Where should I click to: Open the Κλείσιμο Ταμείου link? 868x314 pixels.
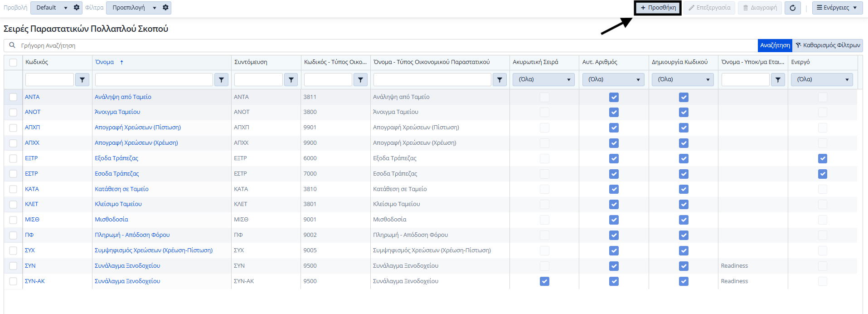tap(118, 204)
